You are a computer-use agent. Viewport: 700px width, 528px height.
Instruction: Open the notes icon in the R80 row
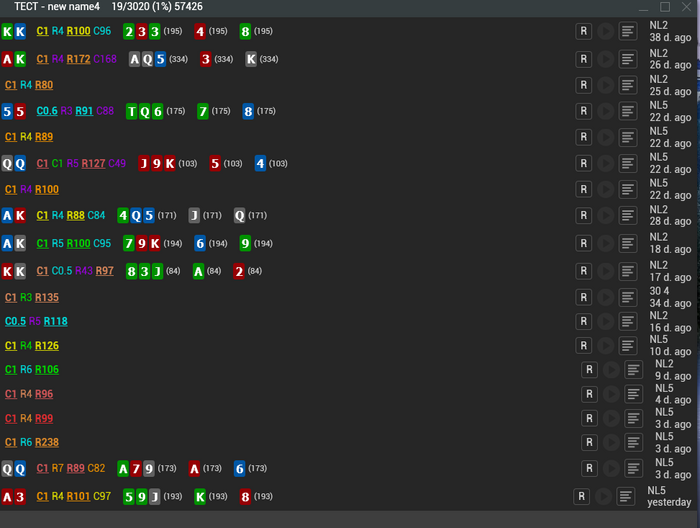[x=628, y=85]
